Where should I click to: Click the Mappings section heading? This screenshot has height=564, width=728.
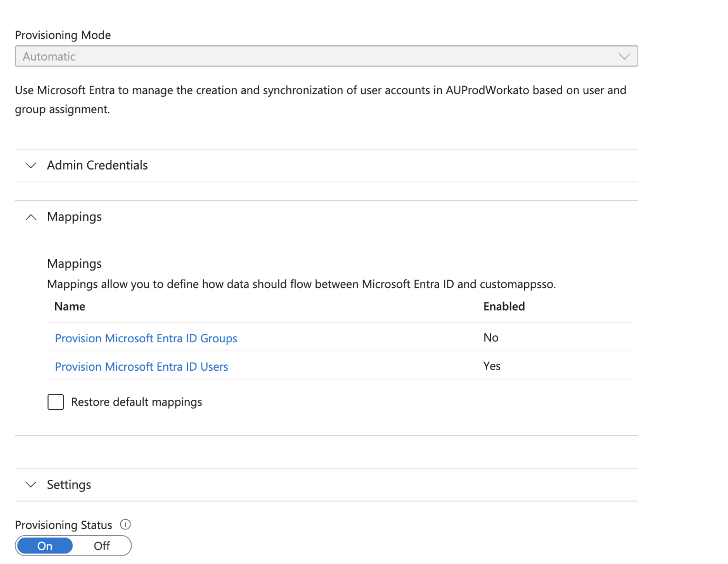[x=74, y=264]
